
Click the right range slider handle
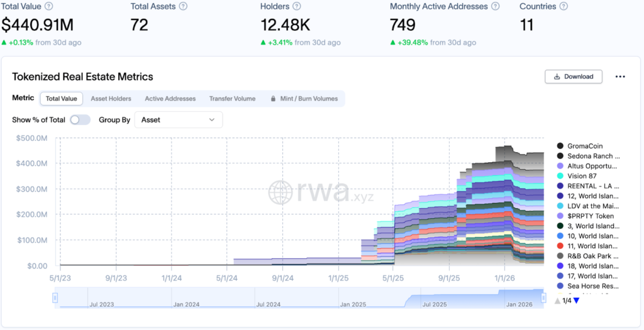[x=543, y=297]
